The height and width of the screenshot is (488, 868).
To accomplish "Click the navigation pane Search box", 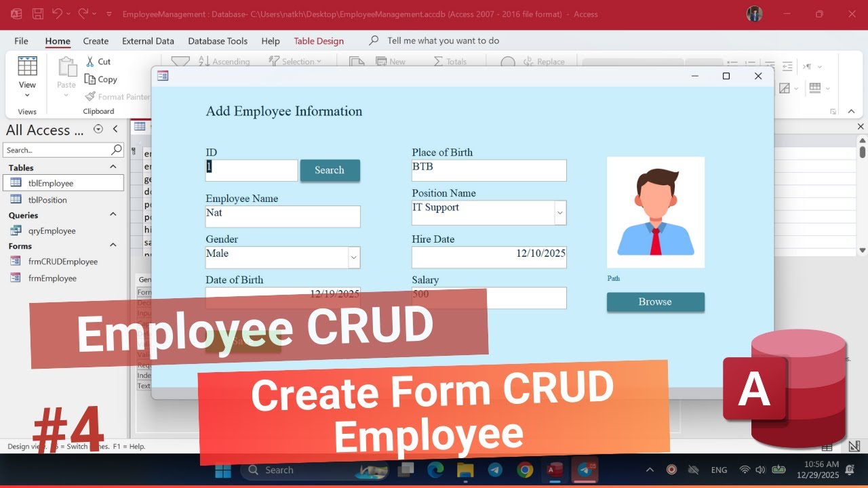I will (57, 150).
